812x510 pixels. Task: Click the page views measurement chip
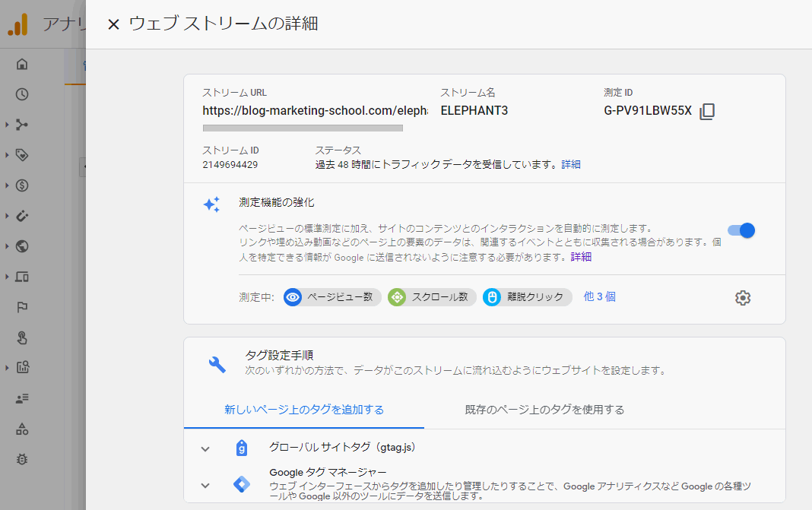pos(332,297)
